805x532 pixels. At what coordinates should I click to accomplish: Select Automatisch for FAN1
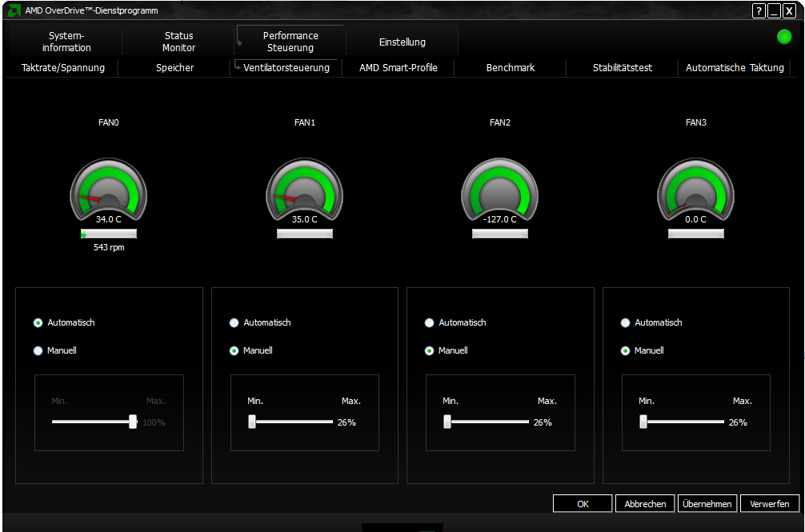234,322
